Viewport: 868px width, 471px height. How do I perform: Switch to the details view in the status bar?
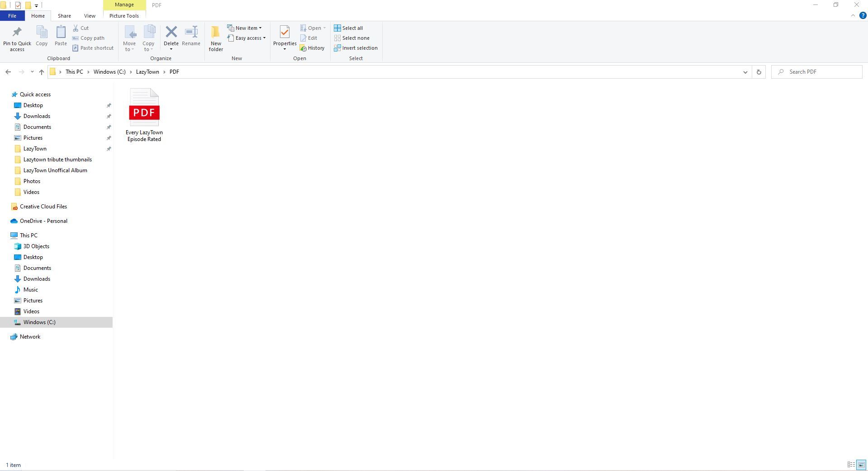coord(851,465)
